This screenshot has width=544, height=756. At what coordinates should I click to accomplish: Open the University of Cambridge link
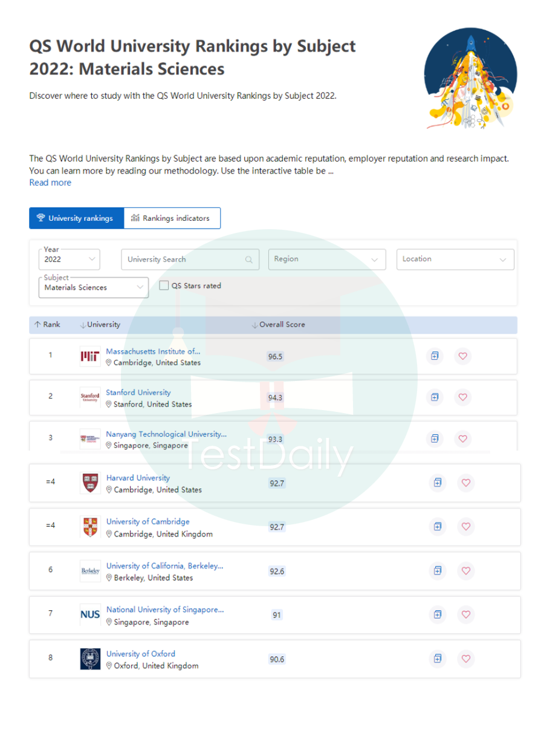click(148, 521)
